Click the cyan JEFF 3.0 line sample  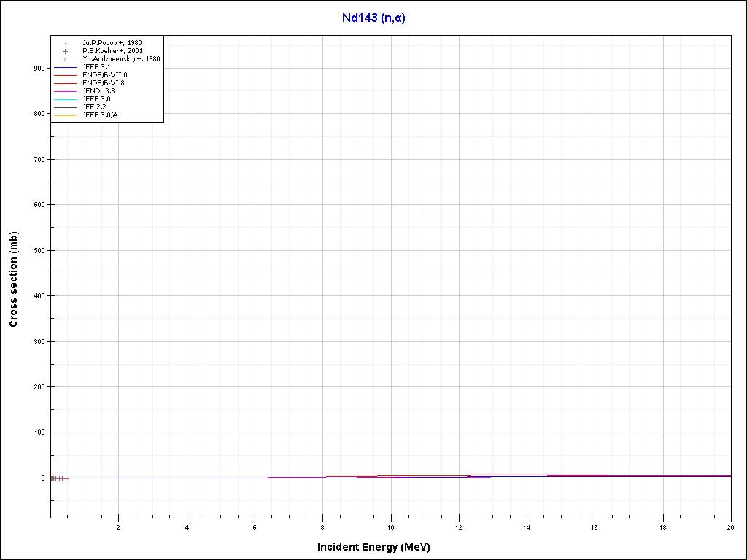click(65, 99)
